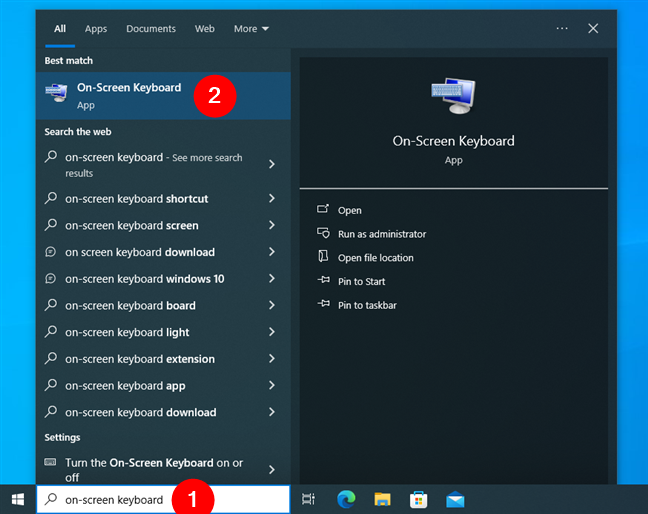
Task: Open the three-dots options menu
Action: pyautogui.click(x=562, y=29)
